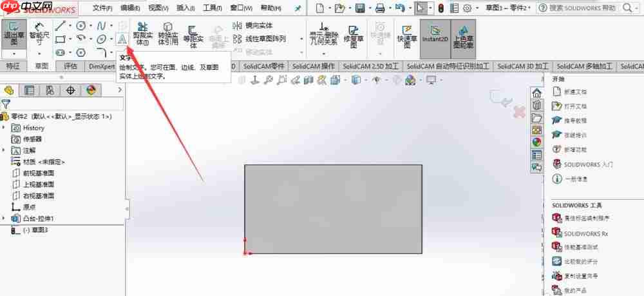Select the Line sketch tool
This screenshot has width=644, height=296.
(x=61, y=26)
